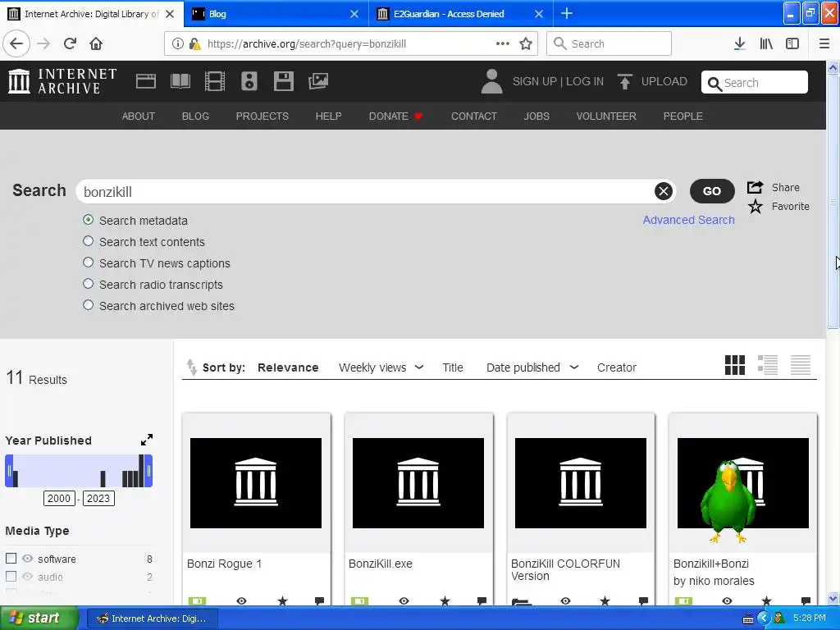The height and width of the screenshot is (630, 840).
Task: Expand the Year Published chart
Action: click(146, 440)
